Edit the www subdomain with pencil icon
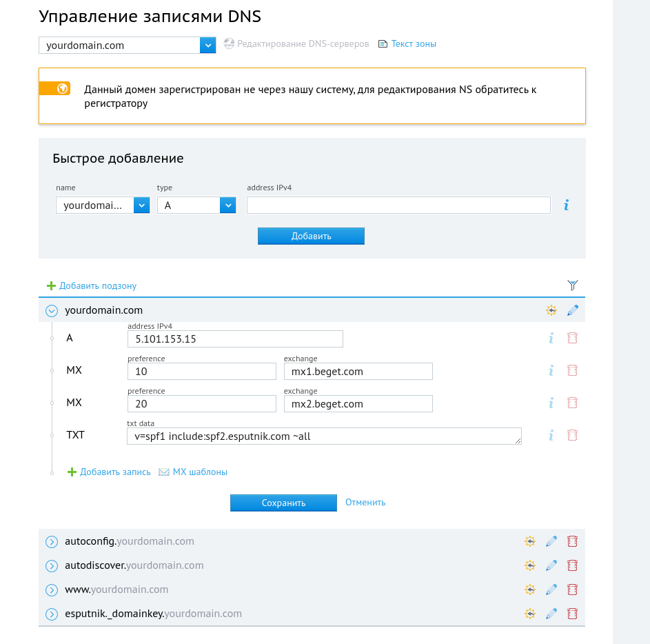This screenshot has height=644, width=650. tap(551, 590)
